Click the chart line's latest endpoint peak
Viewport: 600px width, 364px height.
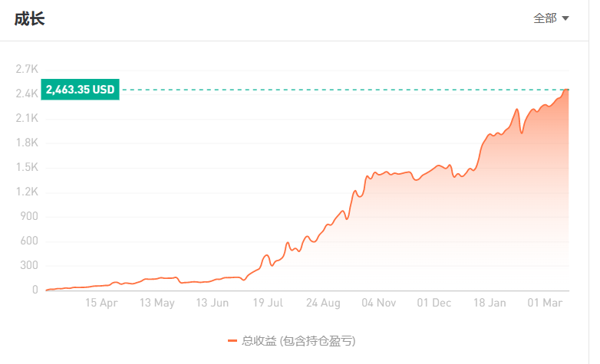[567, 90]
